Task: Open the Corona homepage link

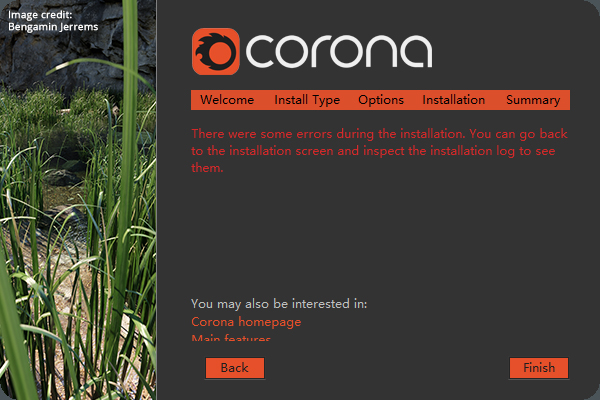Action: (246, 322)
